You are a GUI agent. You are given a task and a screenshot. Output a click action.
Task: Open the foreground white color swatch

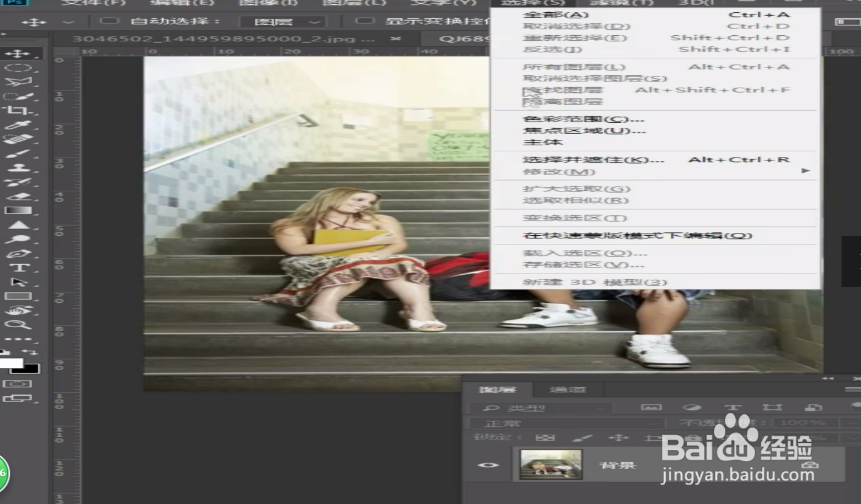click(10, 362)
